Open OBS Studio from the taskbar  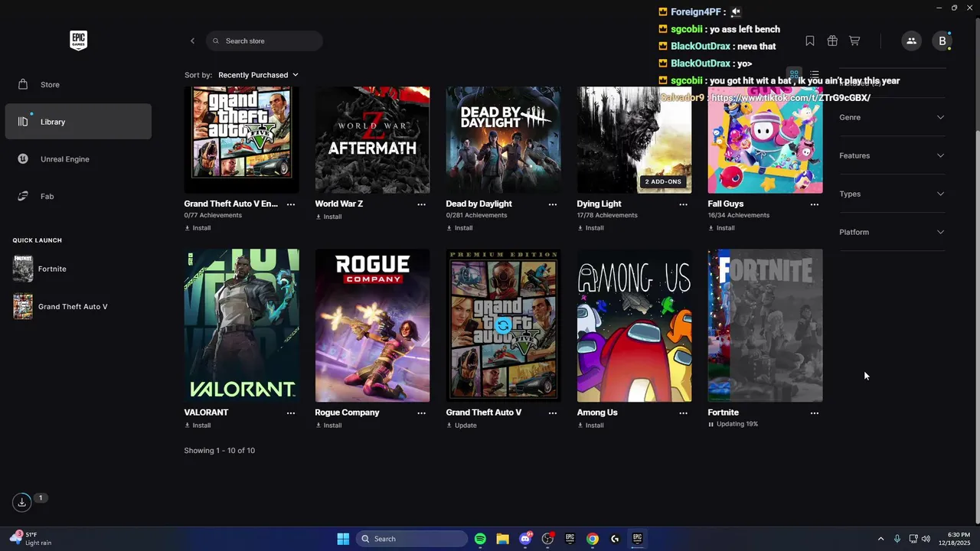coord(547,539)
